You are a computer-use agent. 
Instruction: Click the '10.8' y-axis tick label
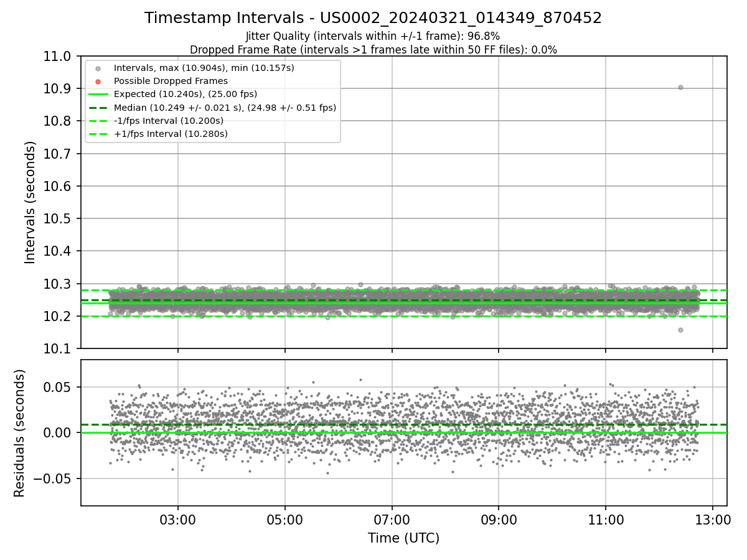[x=58, y=121]
